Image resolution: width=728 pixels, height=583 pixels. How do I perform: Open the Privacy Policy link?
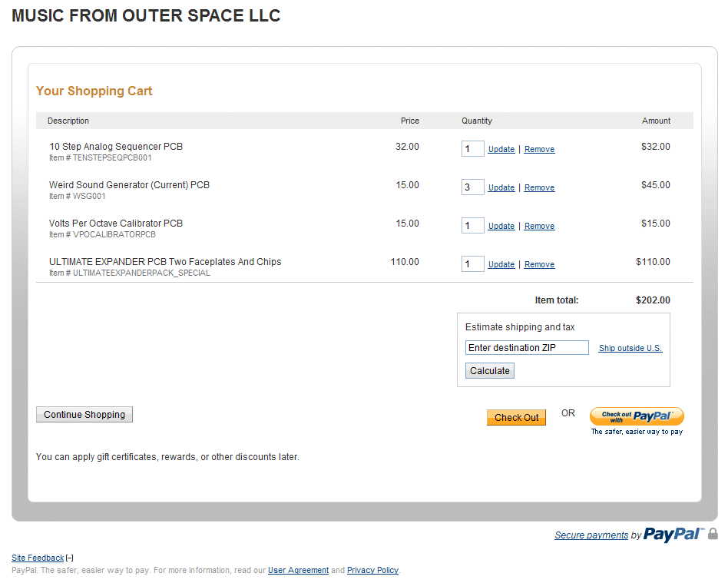click(372, 571)
